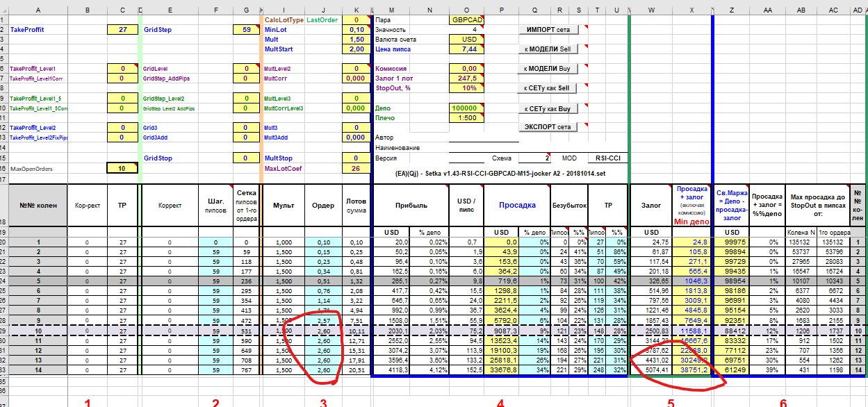Select the GridStop label cell
Viewport: 868px width, 407px height.
point(158,158)
